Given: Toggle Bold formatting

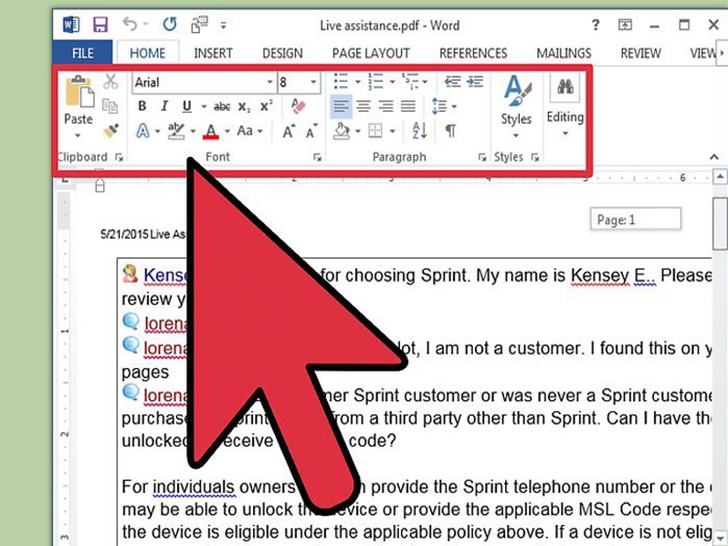Looking at the screenshot, I should pyautogui.click(x=142, y=106).
